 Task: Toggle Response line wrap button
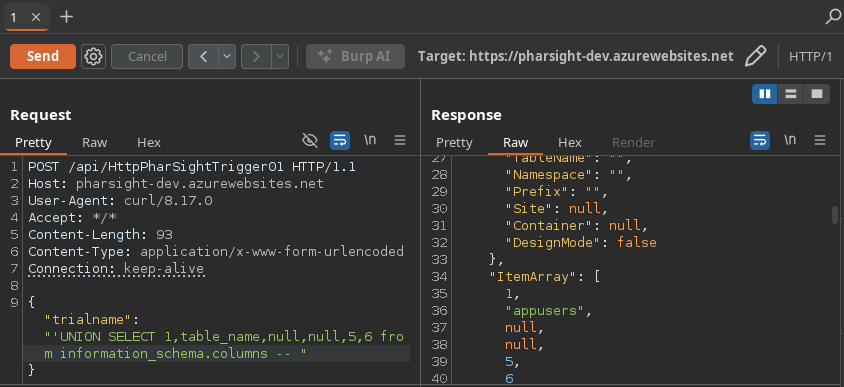[x=760, y=140]
